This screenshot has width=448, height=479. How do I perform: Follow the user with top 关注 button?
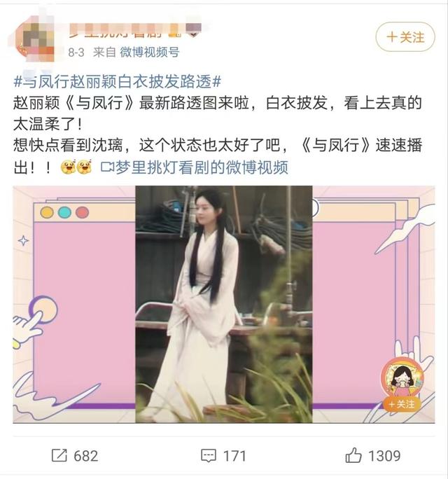click(x=405, y=37)
